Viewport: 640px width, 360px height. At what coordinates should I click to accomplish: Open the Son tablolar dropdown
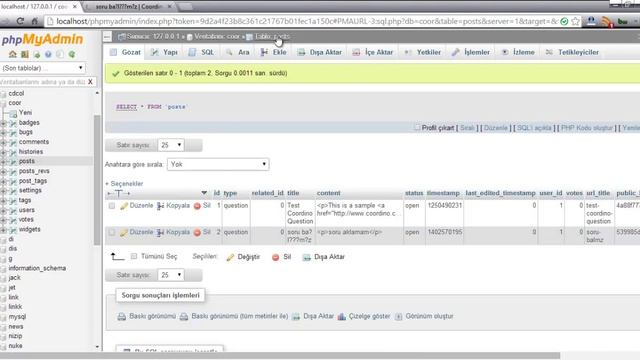pyautogui.click(x=43, y=68)
